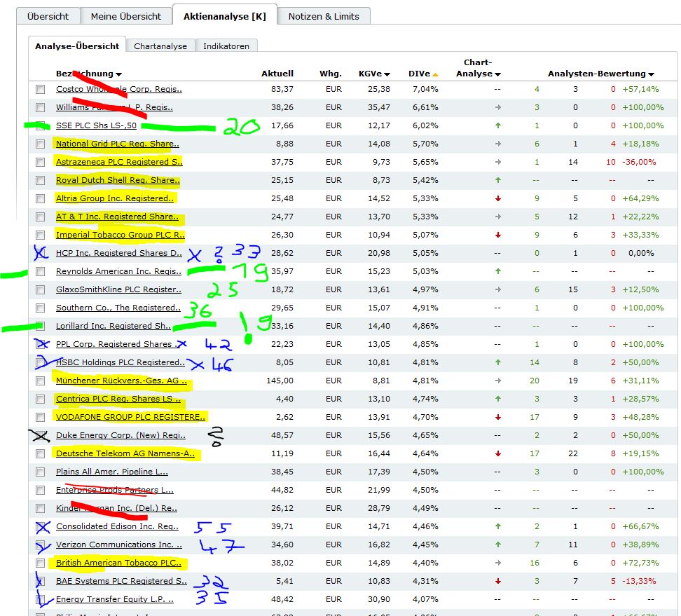Click Altria Group red down-trend arrow
The width and height of the screenshot is (681, 616).
(497, 198)
